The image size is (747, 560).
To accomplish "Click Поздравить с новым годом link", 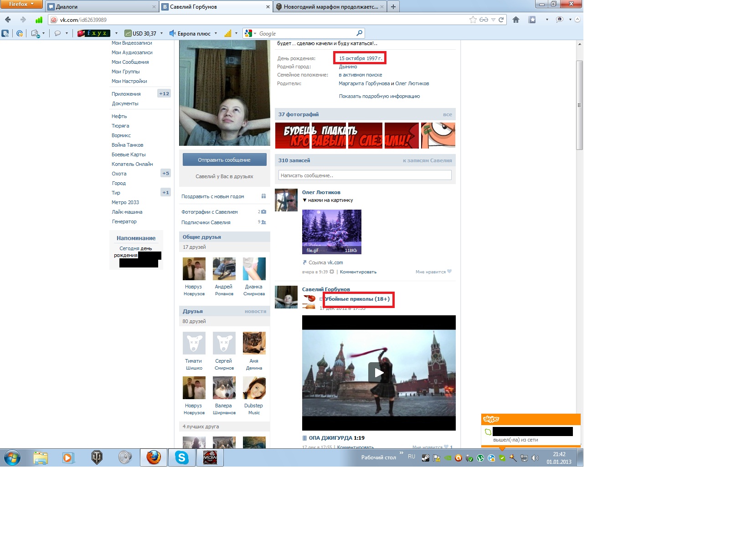I will point(212,196).
